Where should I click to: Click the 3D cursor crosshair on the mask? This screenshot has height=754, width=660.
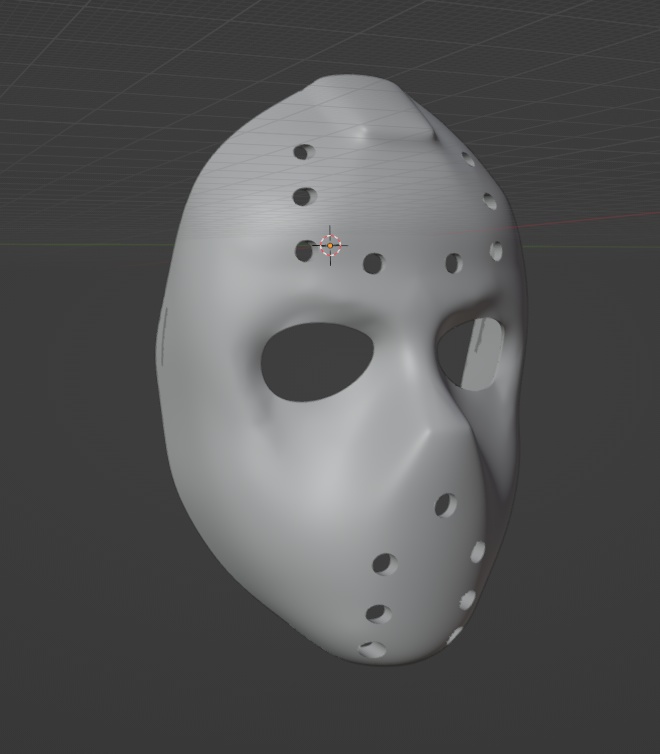pyautogui.click(x=330, y=245)
